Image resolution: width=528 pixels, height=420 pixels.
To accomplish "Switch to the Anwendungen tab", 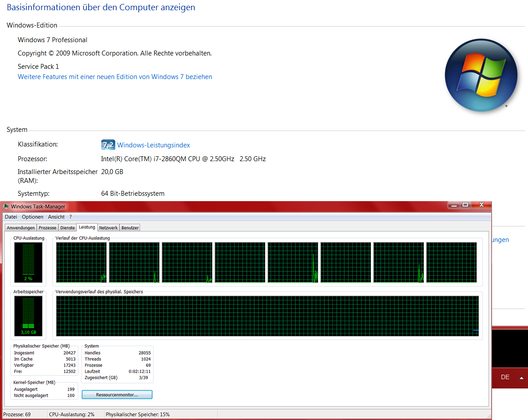I will click(20, 228).
